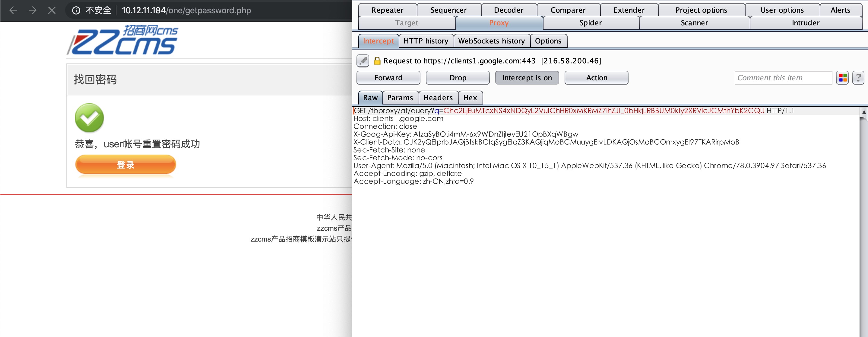Stop page loading with the X icon
This screenshot has width=868, height=337.
pyautogui.click(x=52, y=10)
